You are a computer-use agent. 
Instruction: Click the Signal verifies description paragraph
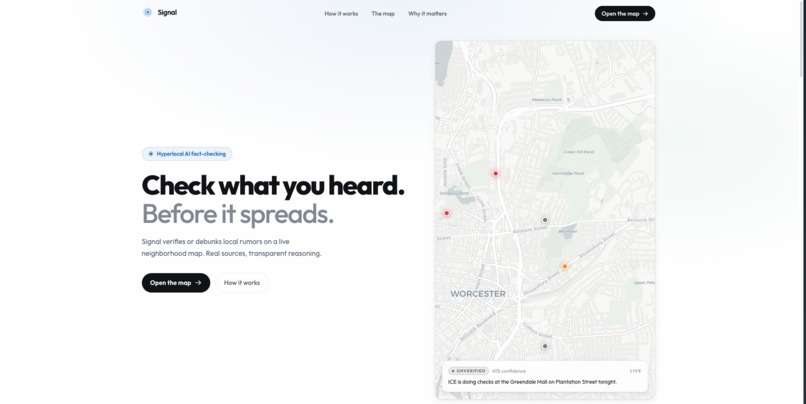pyautogui.click(x=231, y=247)
